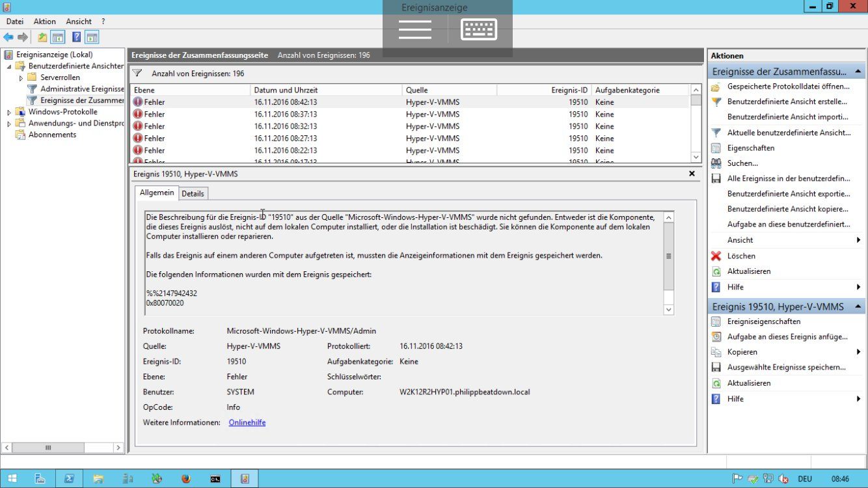Open the question mark help menu
The height and width of the screenshot is (488, 868).
(x=103, y=21)
